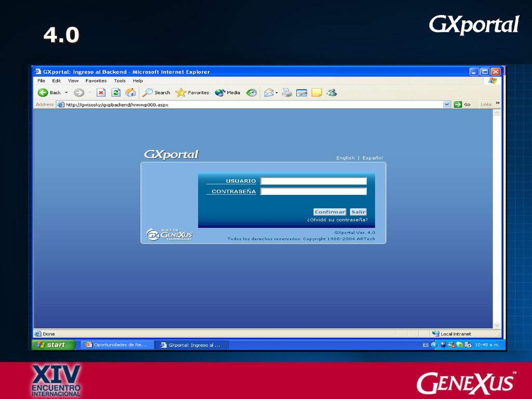This screenshot has width=532, height=399.
Task: Click the History toolbar icon
Action: point(251,92)
